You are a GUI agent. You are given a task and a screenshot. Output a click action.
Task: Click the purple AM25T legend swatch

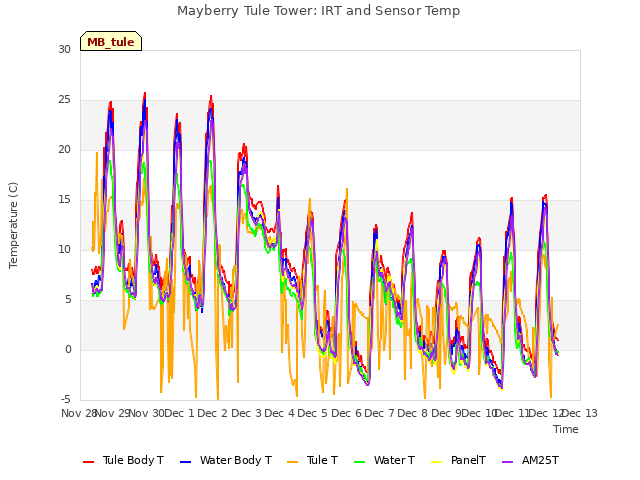[x=507, y=462]
